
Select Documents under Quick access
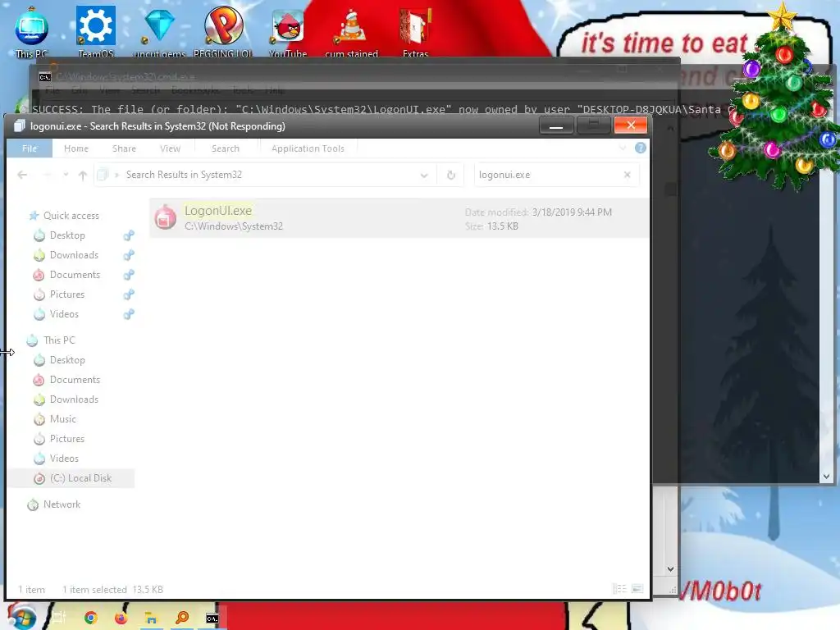click(x=75, y=275)
